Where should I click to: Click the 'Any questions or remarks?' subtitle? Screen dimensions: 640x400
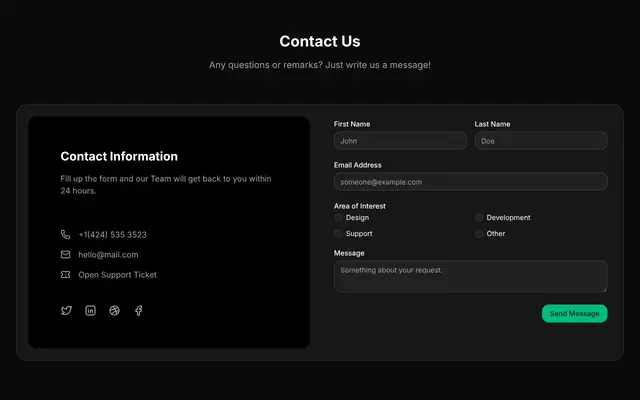click(320, 65)
